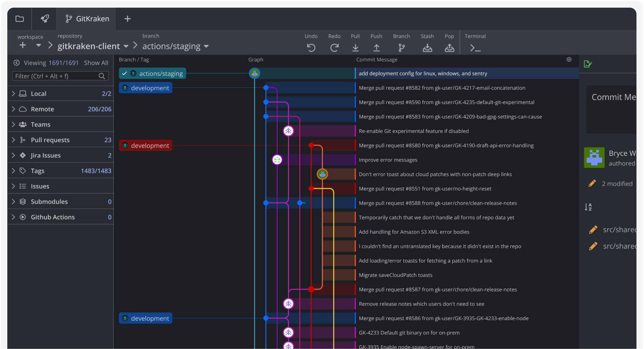Expand the Pull requests section
644x349 pixels.
[x=13, y=140]
